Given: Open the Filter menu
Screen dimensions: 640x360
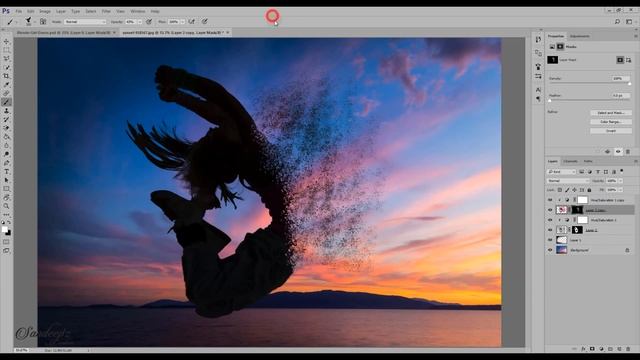Looking at the screenshot, I should 106,11.
